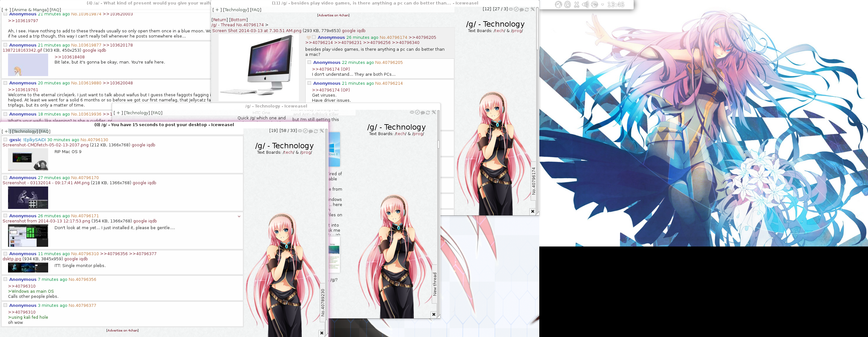868x337 pixels.
Task: Expand [ + ] board list in /g/ board window
Action: pyautogui.click(x=118, y=113)
